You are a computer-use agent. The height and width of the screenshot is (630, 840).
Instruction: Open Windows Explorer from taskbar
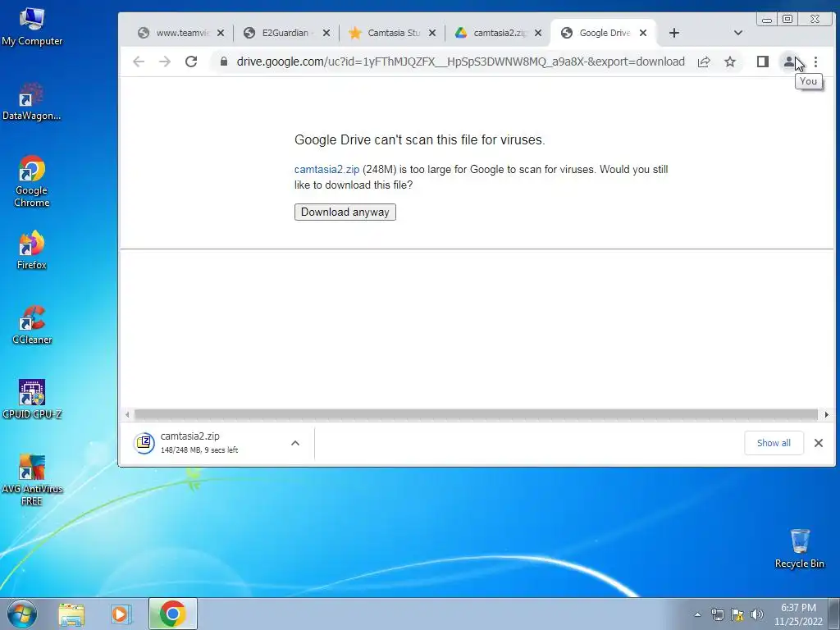(x=71, y=614)
